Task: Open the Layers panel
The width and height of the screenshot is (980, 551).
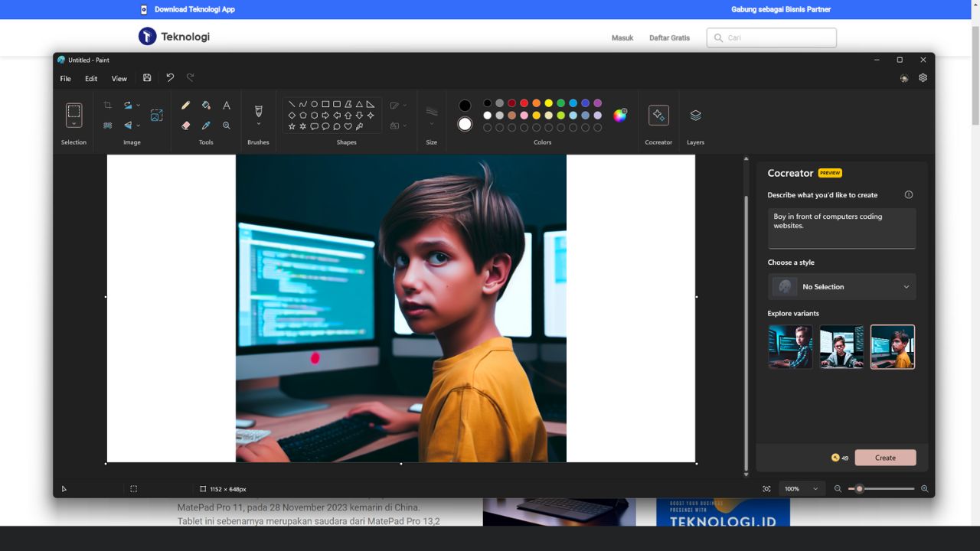Action: [695, 116]
